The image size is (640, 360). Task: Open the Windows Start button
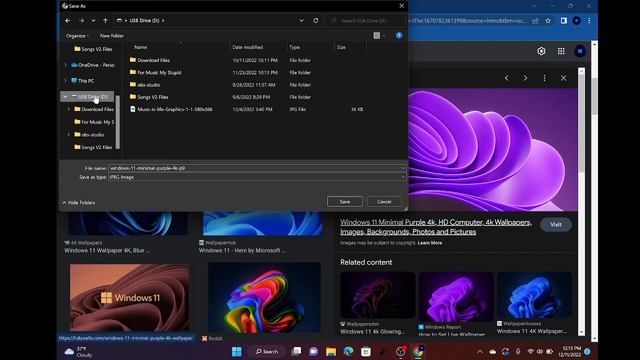237,351
